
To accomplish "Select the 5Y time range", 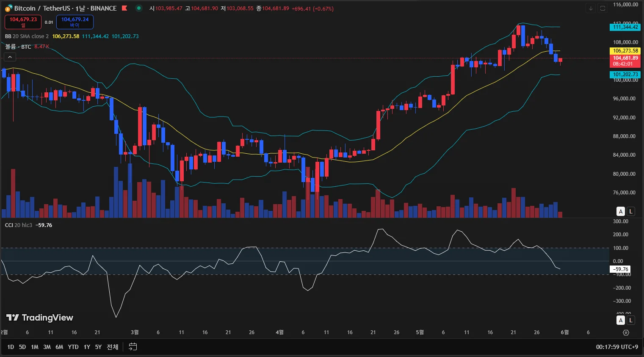I will (x=98, y=347).
